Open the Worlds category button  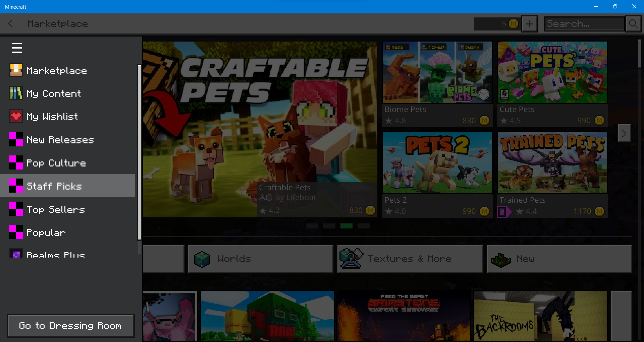[x=261, y=259]
